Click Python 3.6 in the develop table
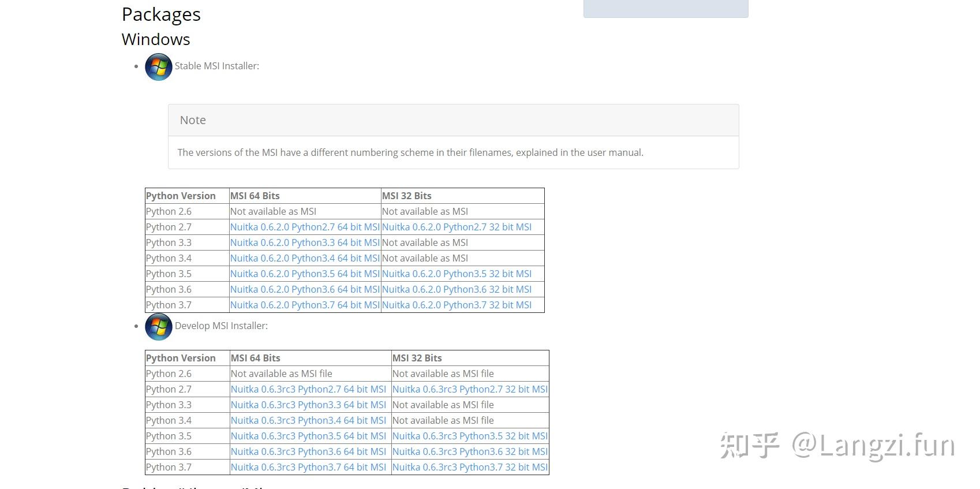Image resolution: width=980 pixels, height=489 pixels. click(169, 451)
